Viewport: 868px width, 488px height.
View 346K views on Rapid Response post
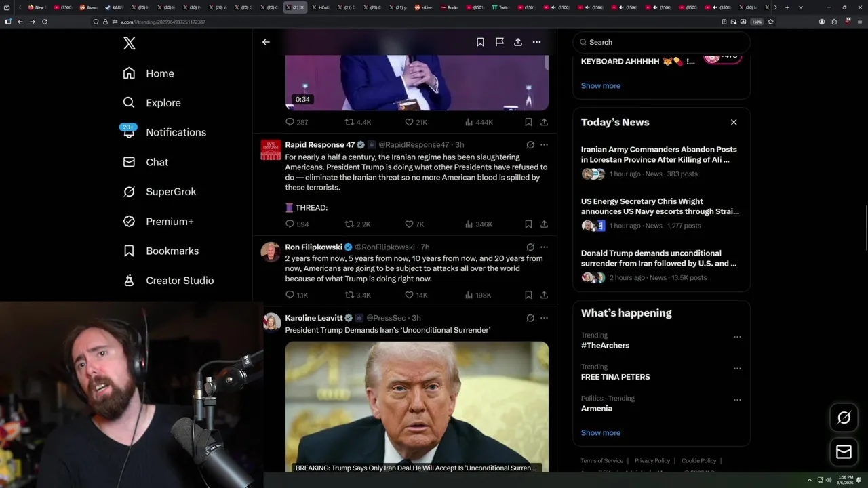(479, 224)
